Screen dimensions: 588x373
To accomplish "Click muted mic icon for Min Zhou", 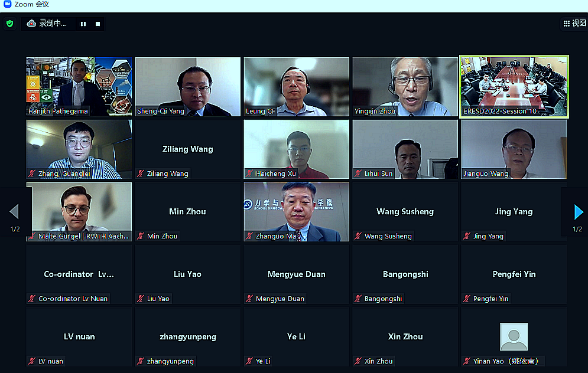I will (141, 236).
